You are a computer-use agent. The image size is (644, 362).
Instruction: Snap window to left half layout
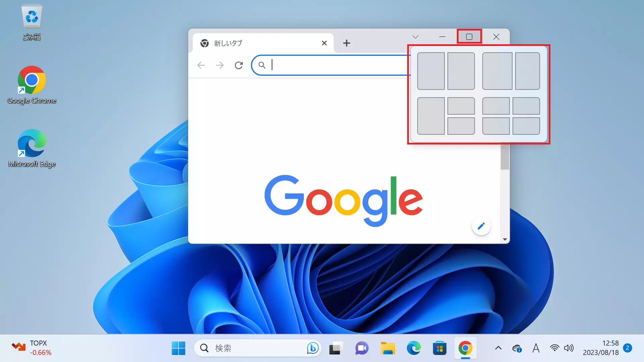coord(431,71)
